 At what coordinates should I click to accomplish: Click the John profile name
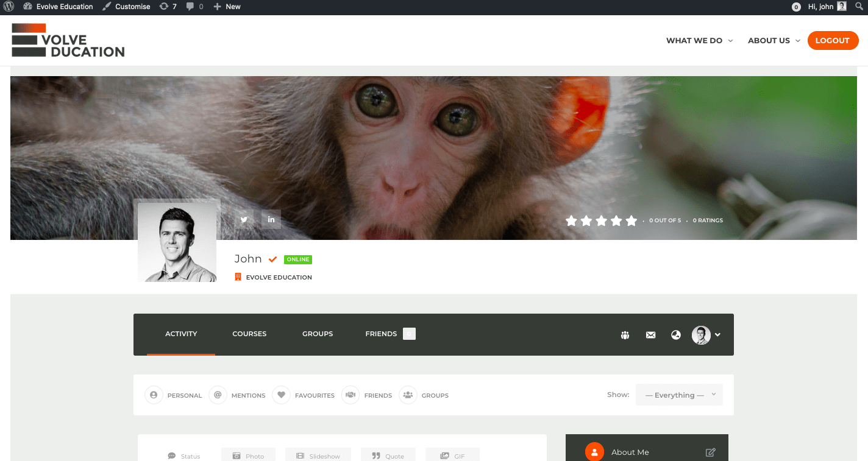[x=248, y=259]
